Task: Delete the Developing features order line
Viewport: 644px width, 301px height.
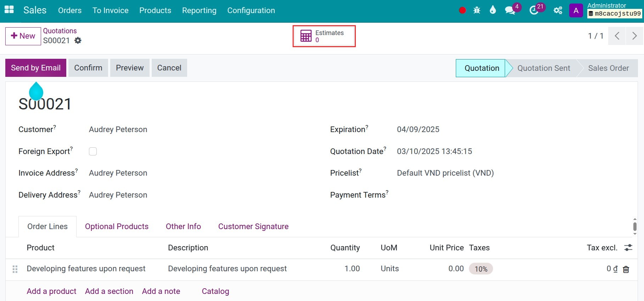Action: click(626, 269)
